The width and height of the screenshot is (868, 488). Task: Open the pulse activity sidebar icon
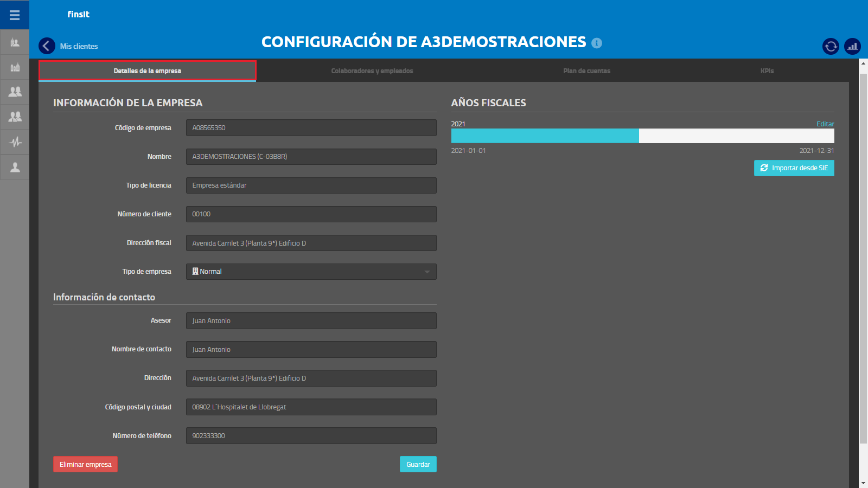pyautogui.click(x=15, y=142)
